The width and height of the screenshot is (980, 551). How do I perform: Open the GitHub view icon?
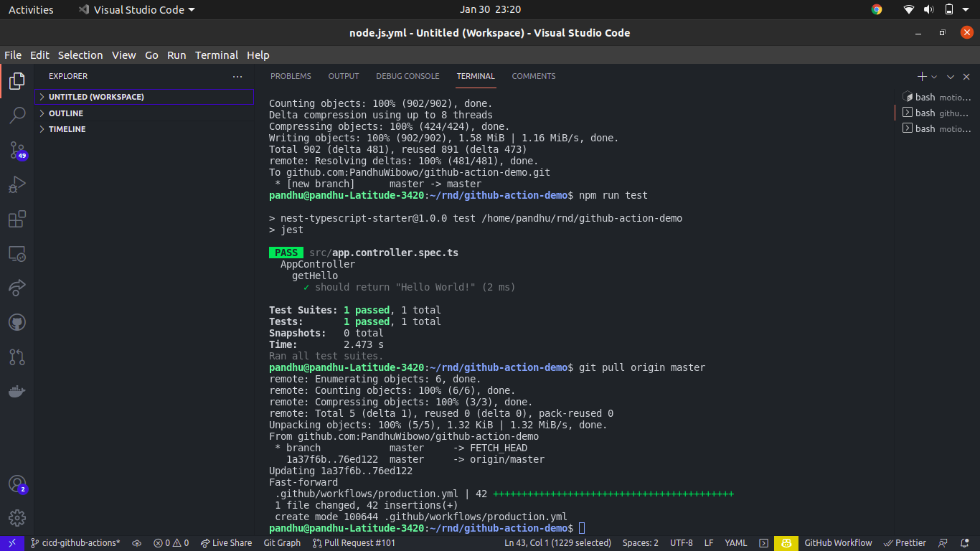pyautogui.click(x=17, y=322)
